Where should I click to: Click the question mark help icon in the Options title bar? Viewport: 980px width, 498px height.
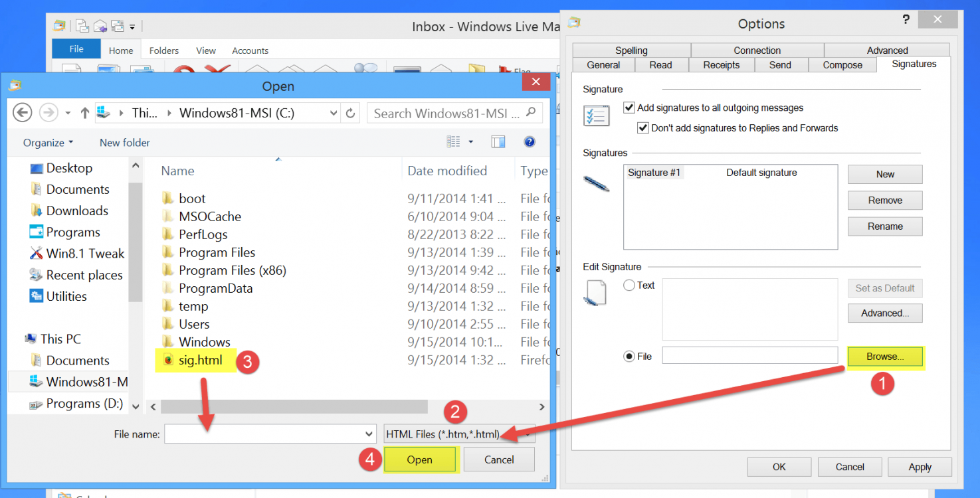coord(906,20)
